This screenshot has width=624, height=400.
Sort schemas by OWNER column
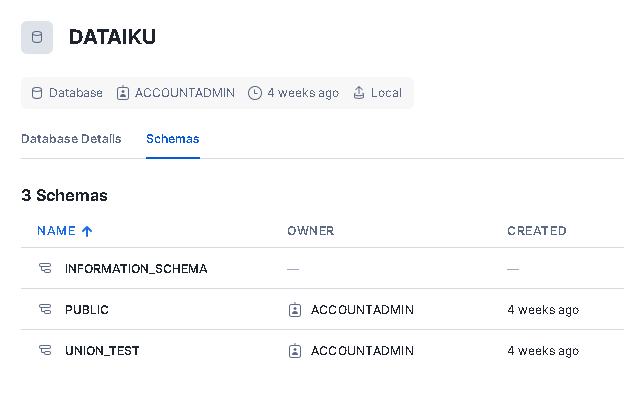click(311, 231)
